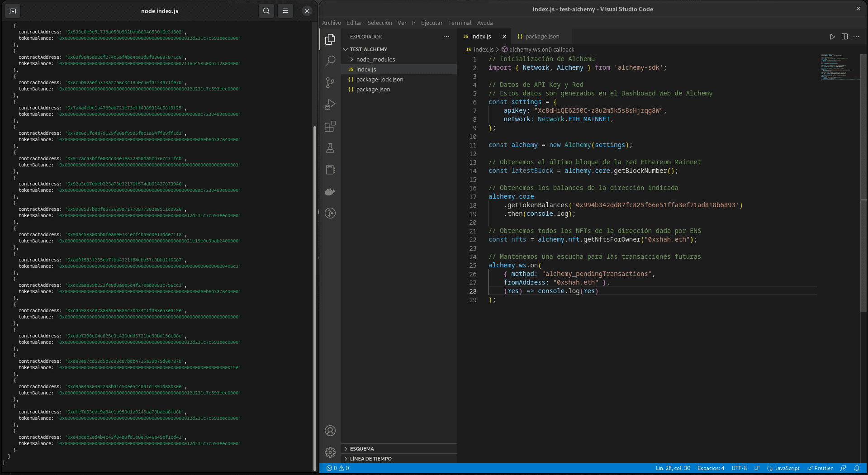The image size is (868, 475).
Task: Click the terminal search icon
Action: (266, 11)
